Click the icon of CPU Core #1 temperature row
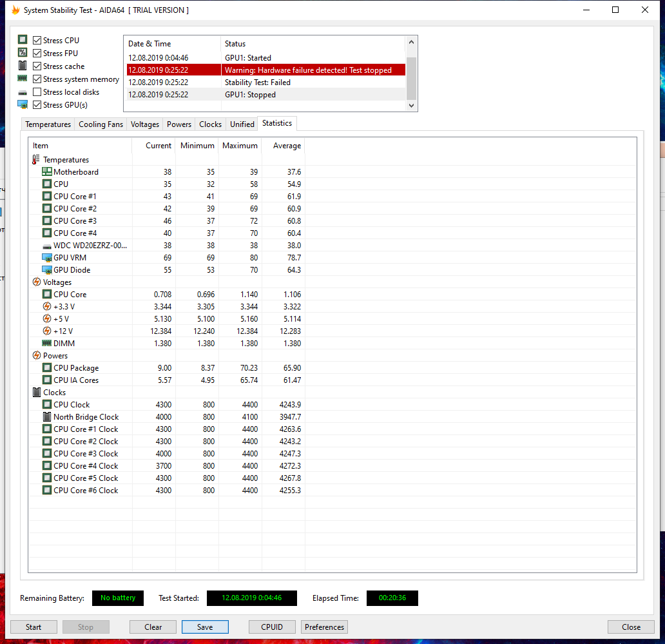665x644 pixels. click(x=46, y=196)
